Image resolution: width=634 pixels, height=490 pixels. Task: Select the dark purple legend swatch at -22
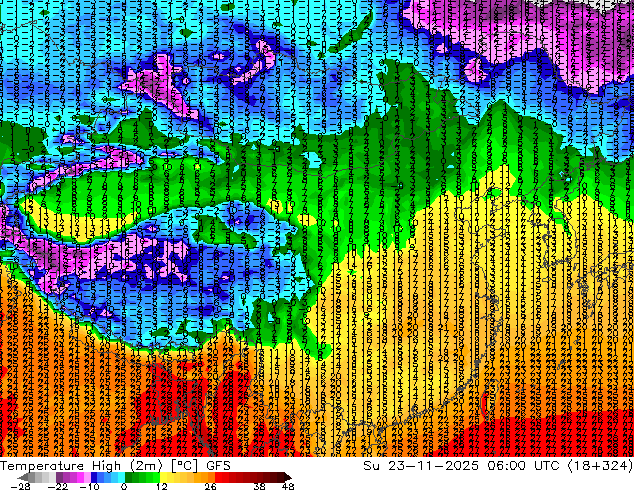click(59, 477)
